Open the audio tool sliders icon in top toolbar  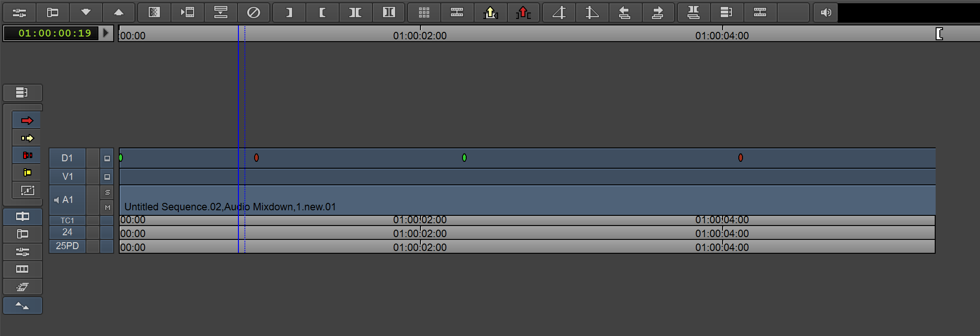[19, 12]
